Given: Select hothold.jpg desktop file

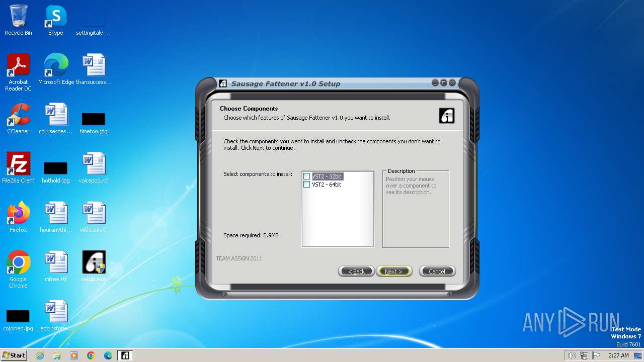Looking at the screenshot, I should 56,172.
